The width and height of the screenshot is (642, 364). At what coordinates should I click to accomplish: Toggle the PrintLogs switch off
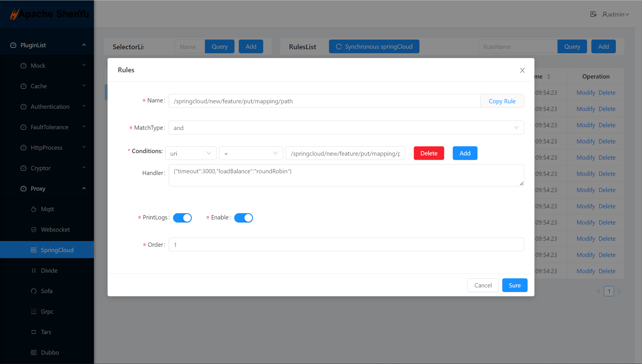[182, 218]
